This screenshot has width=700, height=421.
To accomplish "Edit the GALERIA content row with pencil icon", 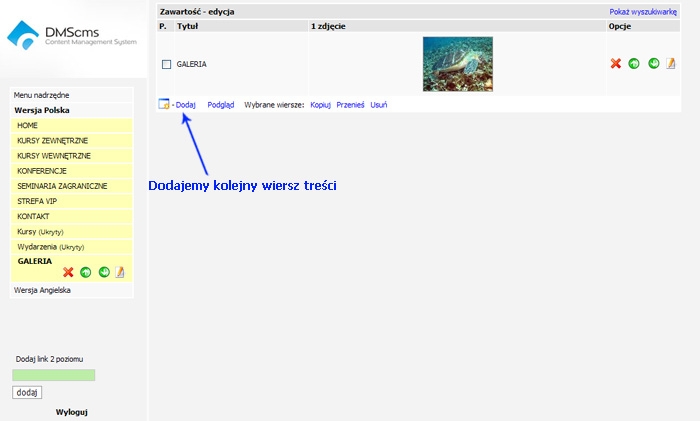I will coord(671,63).
